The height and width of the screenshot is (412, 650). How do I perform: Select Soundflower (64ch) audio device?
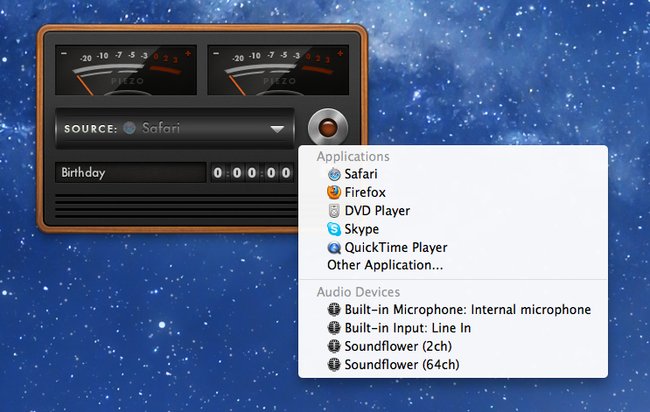[453, 364]
